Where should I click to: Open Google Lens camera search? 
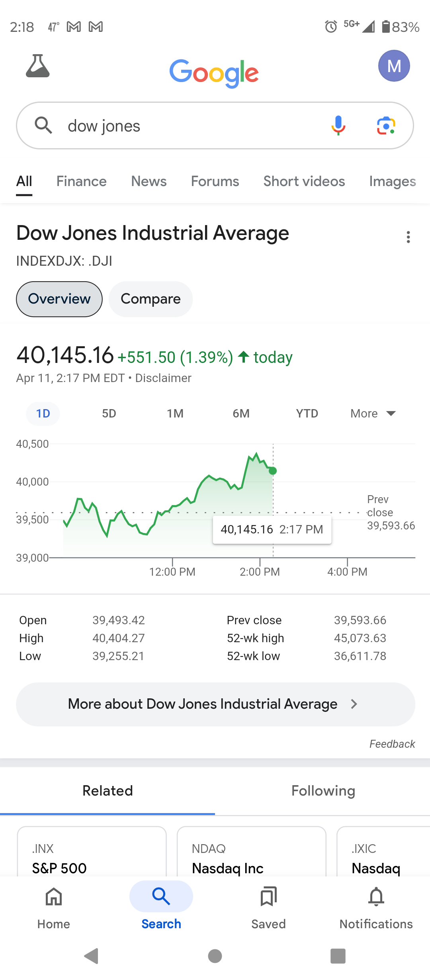tap(386, 126)
